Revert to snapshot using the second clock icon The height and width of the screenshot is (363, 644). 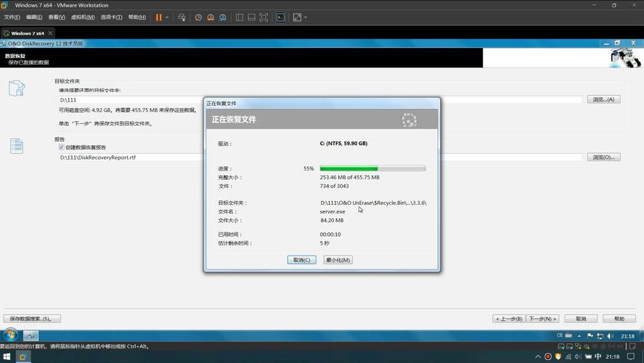211,17
